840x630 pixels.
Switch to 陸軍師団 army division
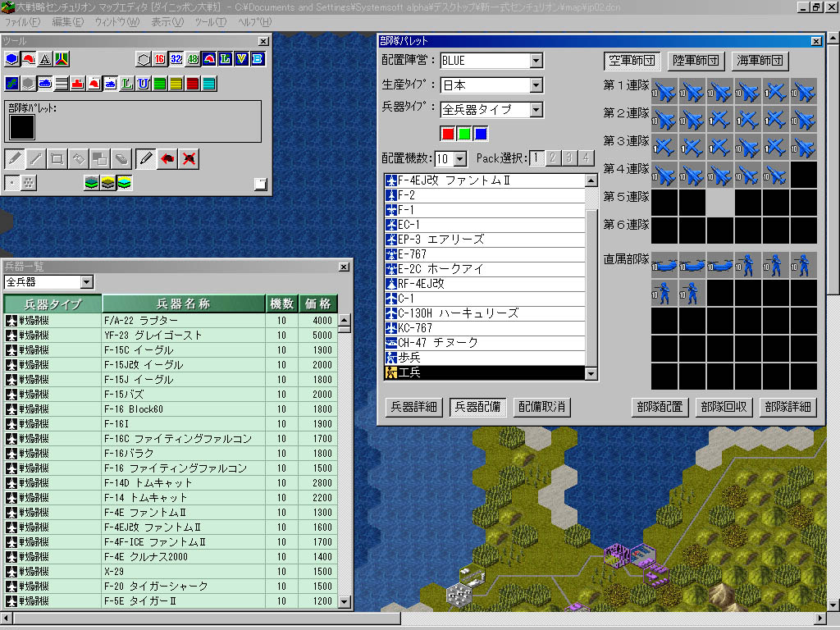[696, 61]
